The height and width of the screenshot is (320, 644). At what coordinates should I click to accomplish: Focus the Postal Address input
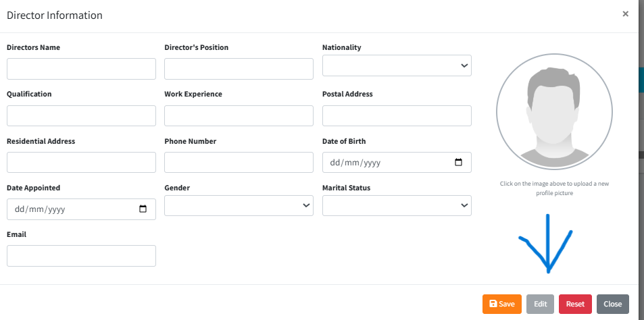tap(397, 115)
